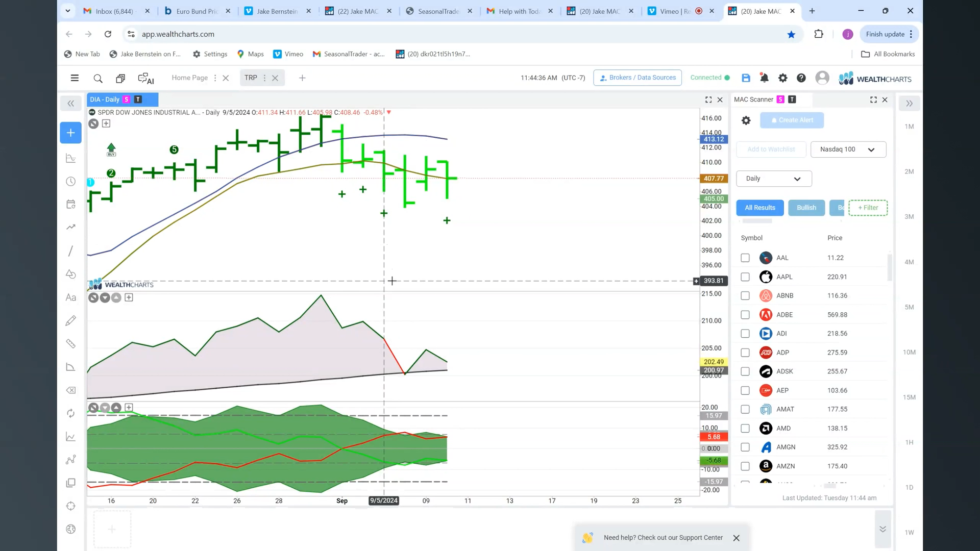The height and width of the screenshot is (551, 980).
Task: Open the TRP tab options menu
Action: click(264, 78)
